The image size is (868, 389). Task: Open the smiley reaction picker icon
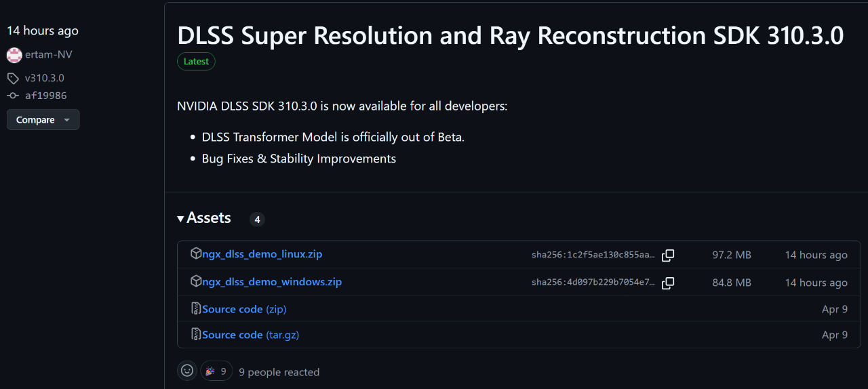(187, 371)
